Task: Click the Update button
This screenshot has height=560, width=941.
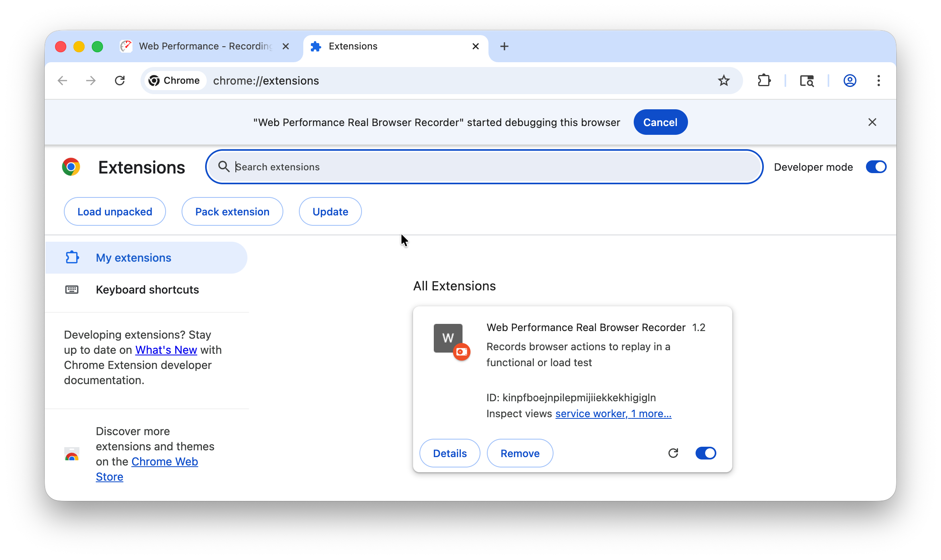Action: 330,211
